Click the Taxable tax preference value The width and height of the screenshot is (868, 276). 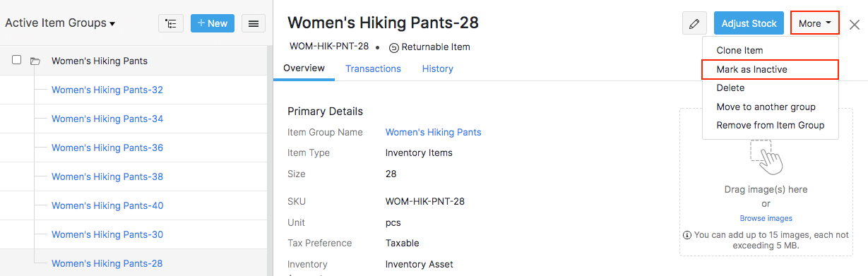click(403, 243)
